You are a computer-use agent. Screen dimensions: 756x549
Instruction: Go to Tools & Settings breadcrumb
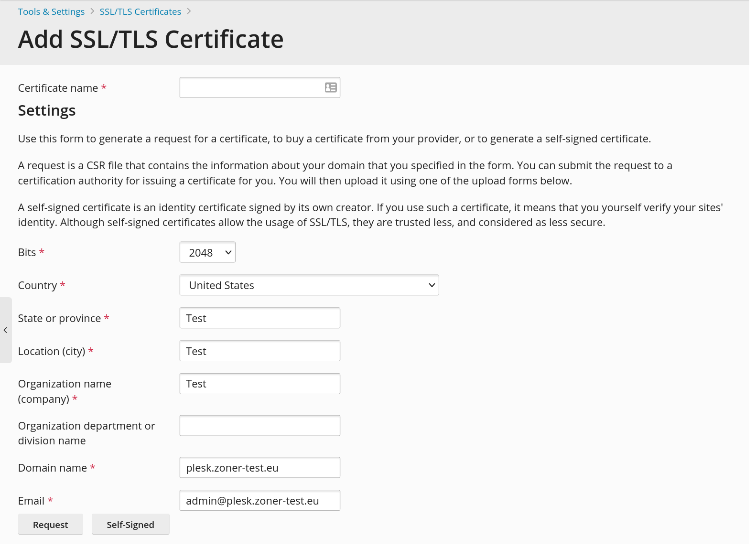tap(51, 11)
